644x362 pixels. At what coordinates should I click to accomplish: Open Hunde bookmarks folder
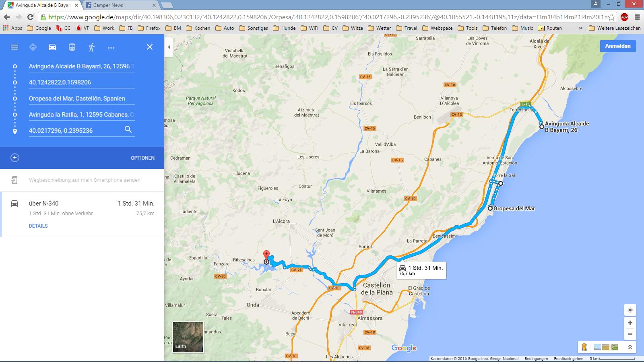coord(284,28)
